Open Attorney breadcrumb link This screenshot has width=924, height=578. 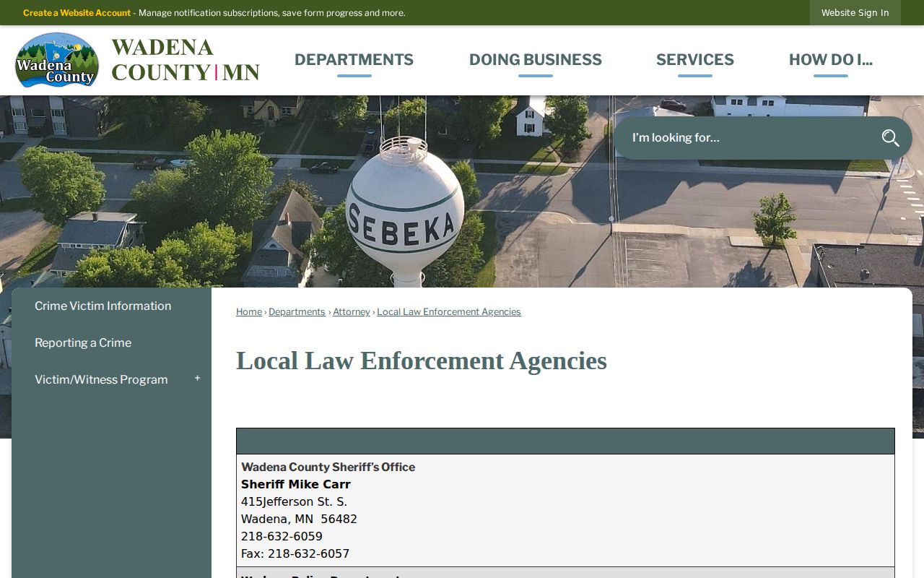[x=352, y=312]
